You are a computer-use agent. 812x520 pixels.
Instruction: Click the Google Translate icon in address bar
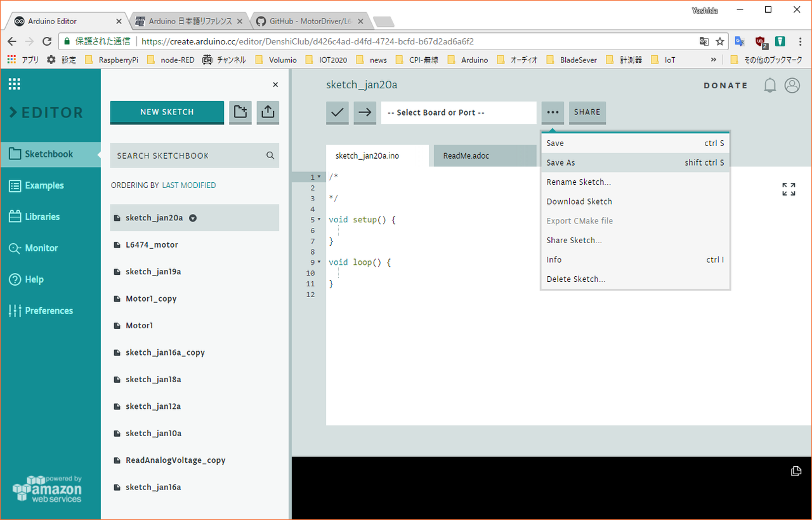click(x=704, y=41)
